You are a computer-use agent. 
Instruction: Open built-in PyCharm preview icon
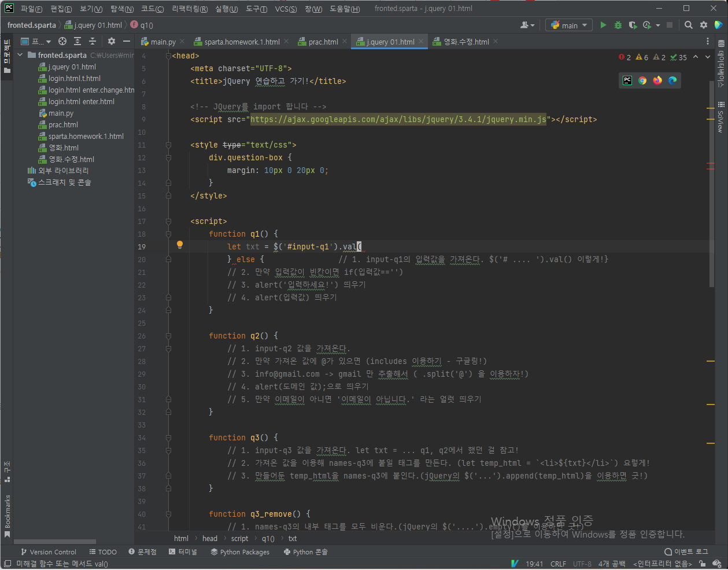627,80
